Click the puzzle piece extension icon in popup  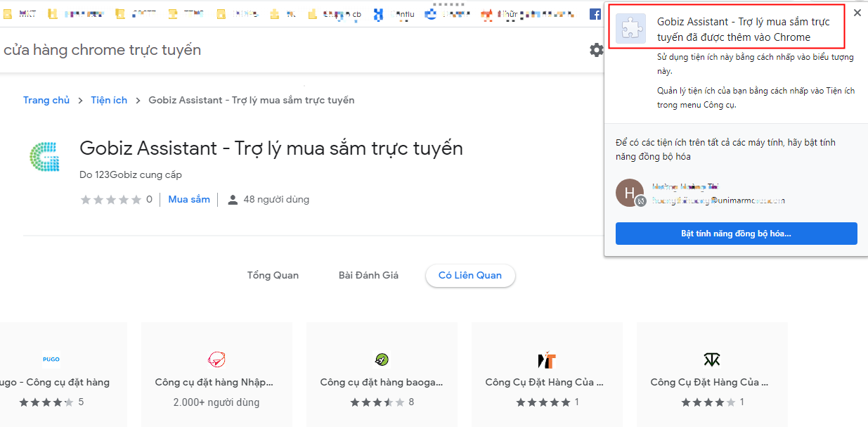click(630, 29)
